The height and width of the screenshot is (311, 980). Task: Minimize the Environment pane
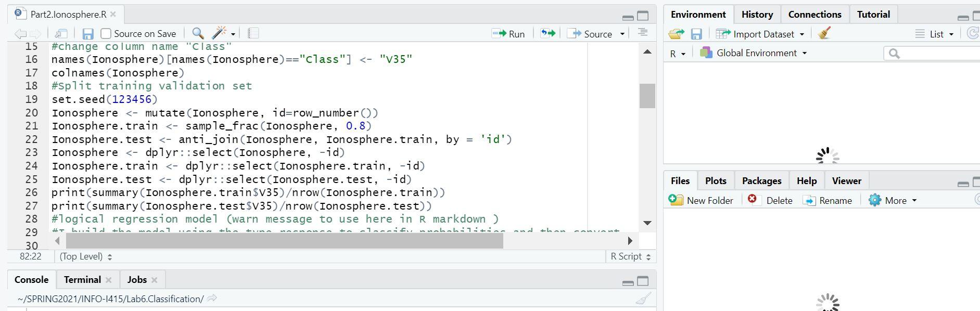click(x=963, y=17)
